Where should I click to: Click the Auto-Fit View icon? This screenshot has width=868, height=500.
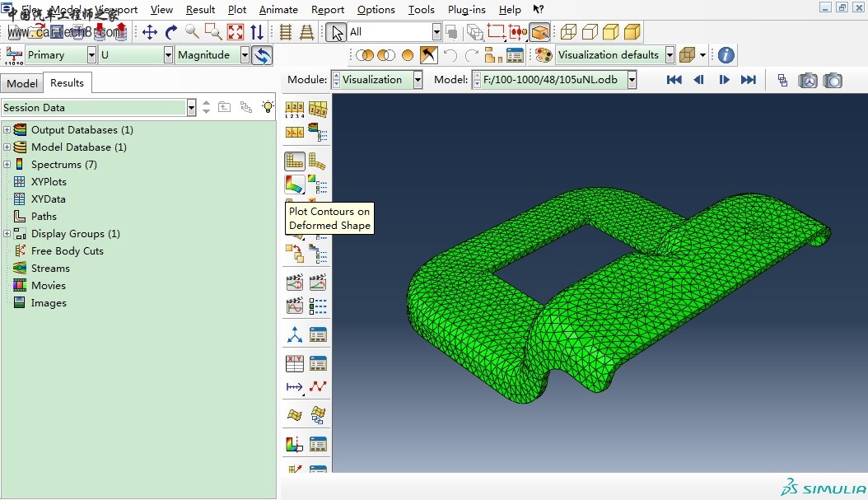[x=236, y=32]
